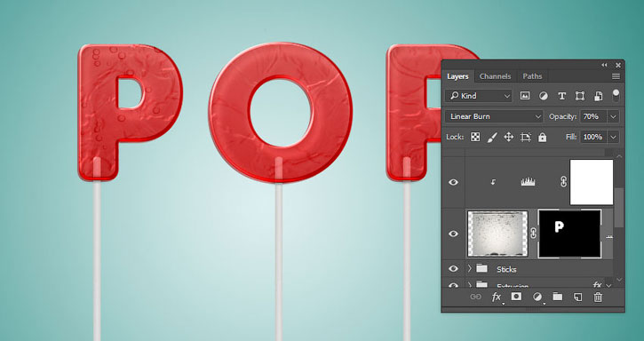Open the Kind filter dropdown
The width and height of the screenshot is (644, 341).
(x=479, y=96)
